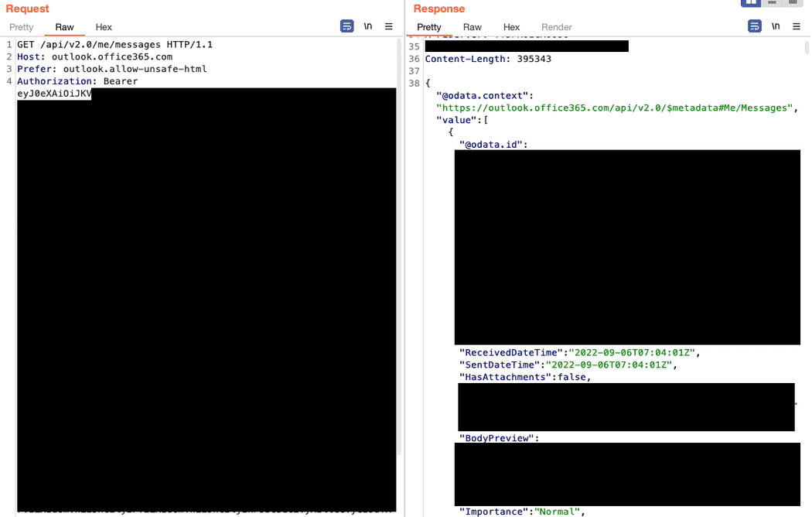Open the Raw tab in Response panel

tap(472, 27)
